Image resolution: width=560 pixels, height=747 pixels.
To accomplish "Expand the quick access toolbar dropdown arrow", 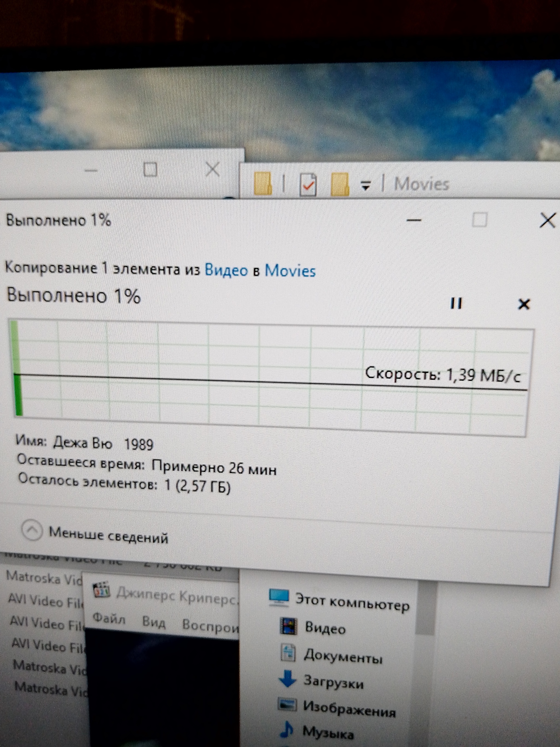I will pos(365,185).
